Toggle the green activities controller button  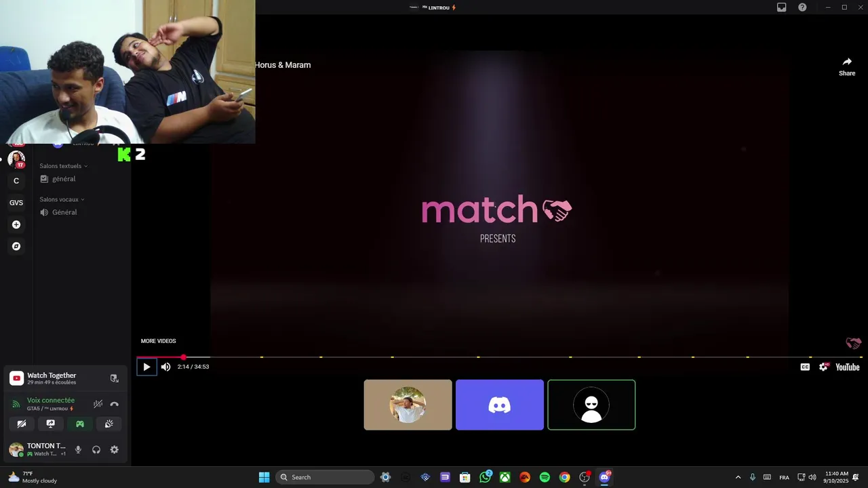pos(80,424)
